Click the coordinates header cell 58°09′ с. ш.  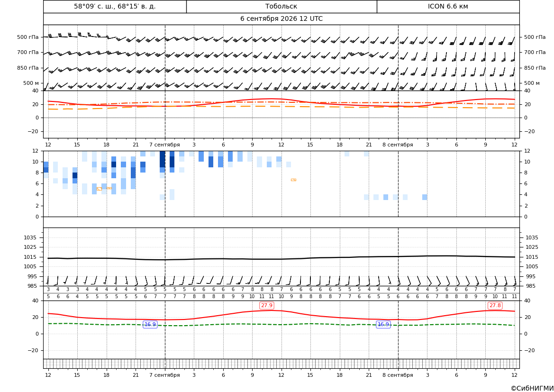[115, 6]
